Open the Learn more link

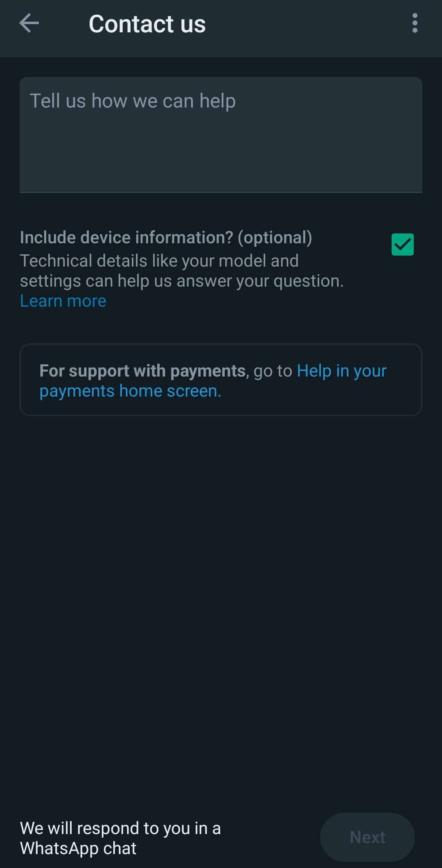[x=63, y=301]
